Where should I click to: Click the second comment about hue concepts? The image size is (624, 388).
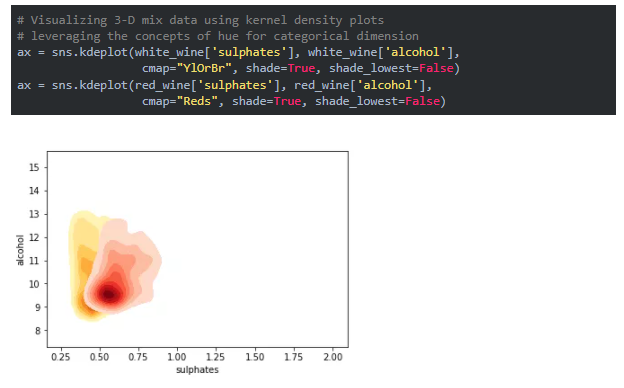[x=218, y=36]
